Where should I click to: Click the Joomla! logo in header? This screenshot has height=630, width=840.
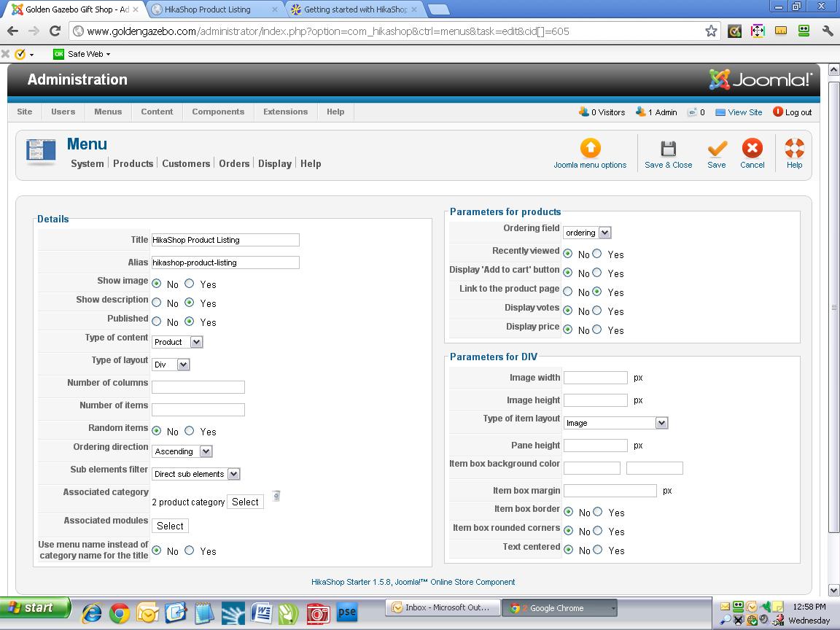pyautogui.click(x=761, y=79)
